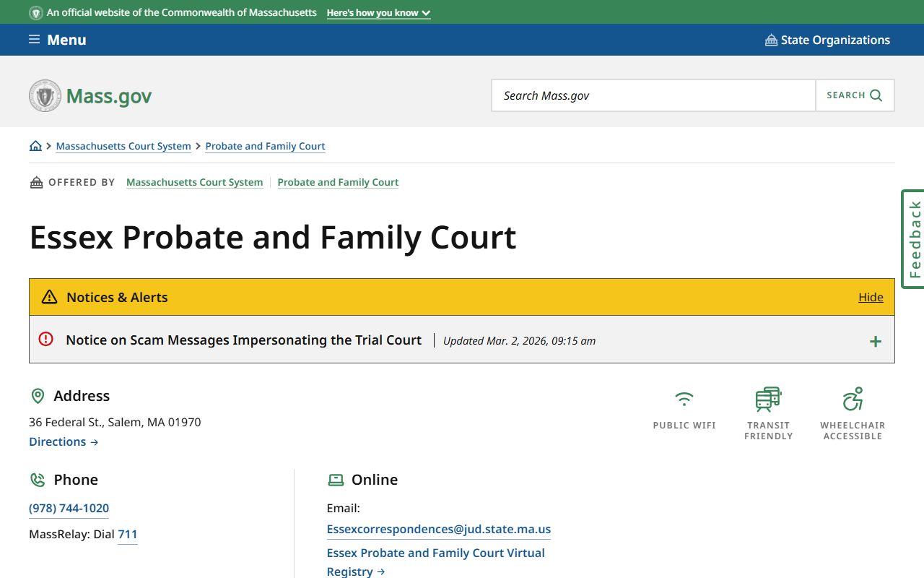Email Essexcorrespondences@jud.state.ma.us
Viewport: 924px width, 578px height.
tap(438, 529)
